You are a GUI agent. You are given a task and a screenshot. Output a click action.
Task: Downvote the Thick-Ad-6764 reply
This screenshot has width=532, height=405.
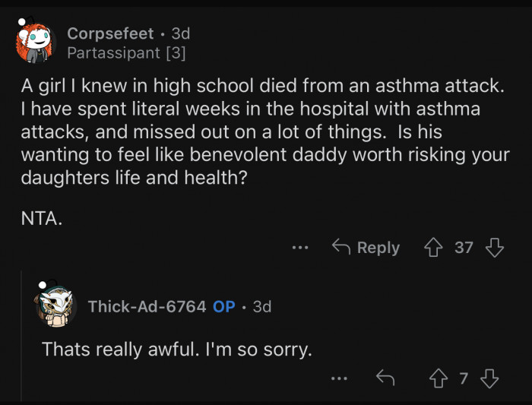tap(490, 378)
